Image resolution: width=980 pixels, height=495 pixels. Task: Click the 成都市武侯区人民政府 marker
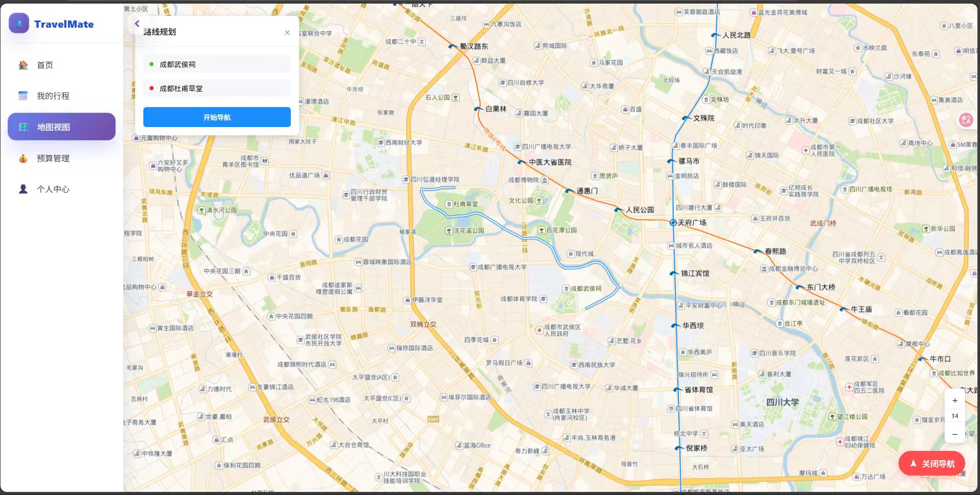point(539,330)
